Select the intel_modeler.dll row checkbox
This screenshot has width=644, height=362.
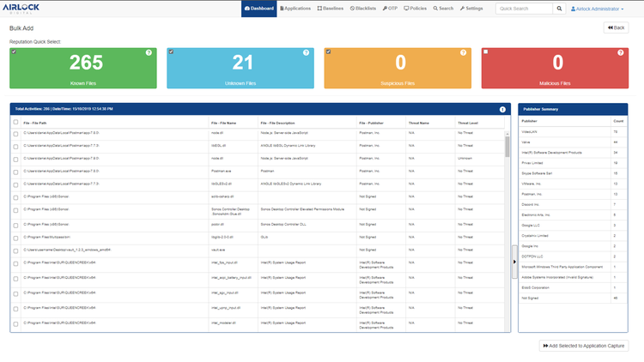click(x=15, y=324)
